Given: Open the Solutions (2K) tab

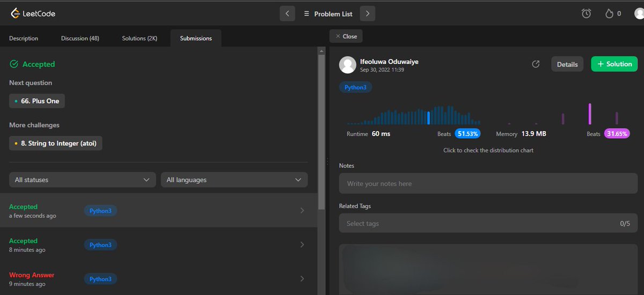Looking at the screenshot, I should (140, 38).
